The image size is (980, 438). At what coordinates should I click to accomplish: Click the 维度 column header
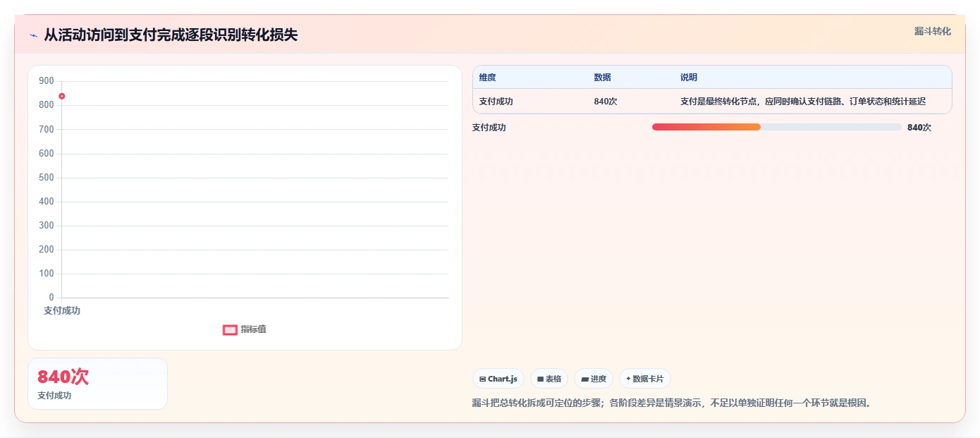[487, 78]
